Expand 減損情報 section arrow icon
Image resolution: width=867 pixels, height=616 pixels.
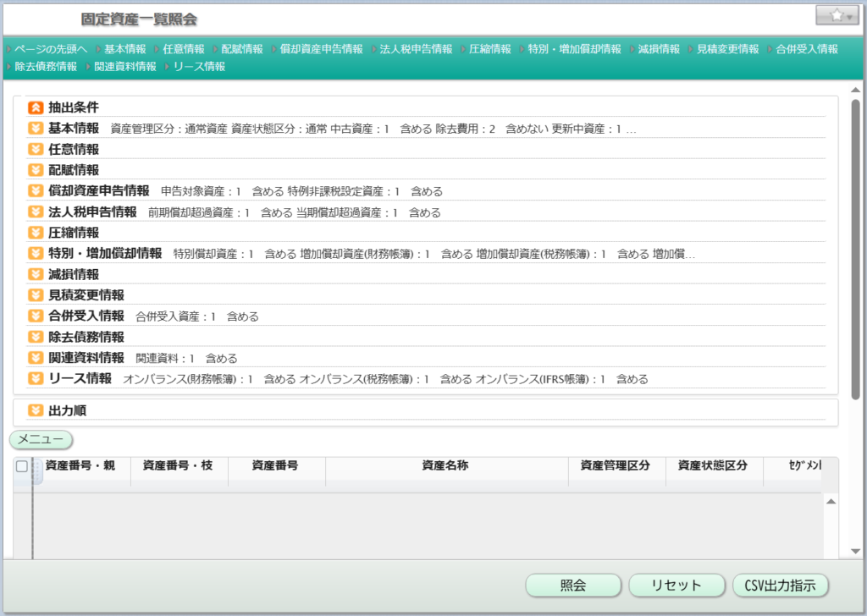click(35, 274)
